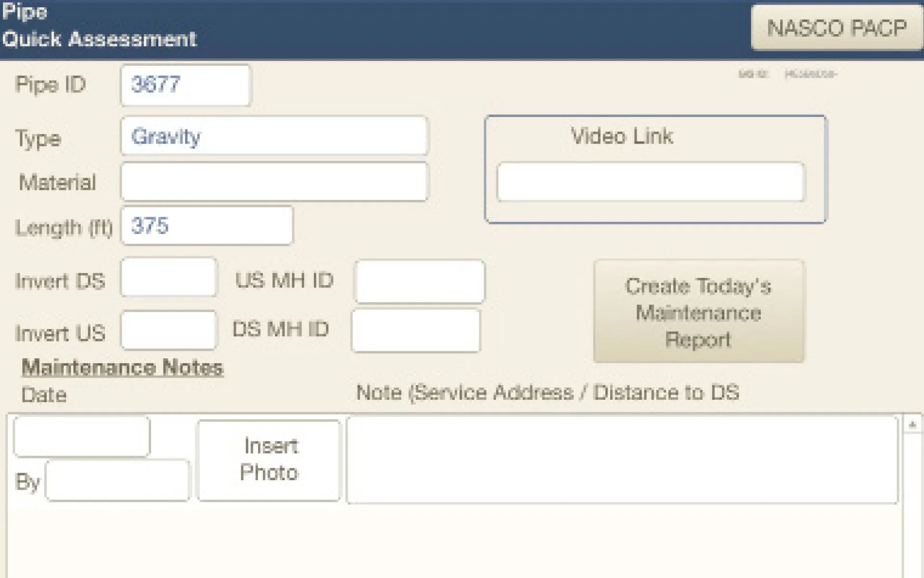Click the Type field containing Gravity
This screenshot has width=924, height=578.
click(x=274, y=136)
